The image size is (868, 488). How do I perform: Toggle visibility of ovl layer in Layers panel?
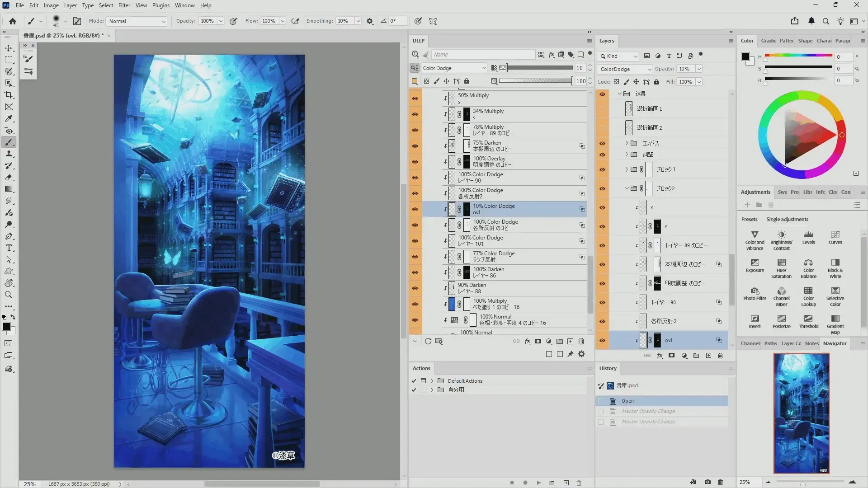point(602,340)
